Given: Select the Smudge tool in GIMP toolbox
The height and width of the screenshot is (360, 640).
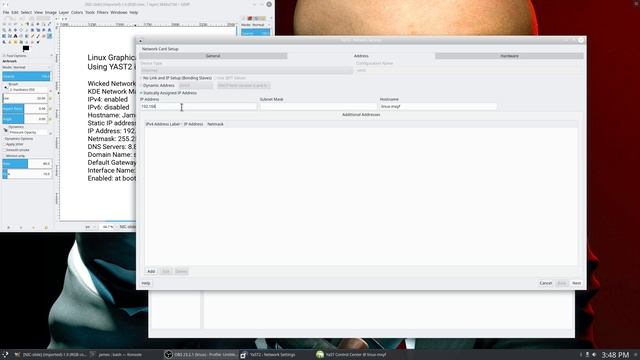Looking at the screenshot, I should 33,42.
